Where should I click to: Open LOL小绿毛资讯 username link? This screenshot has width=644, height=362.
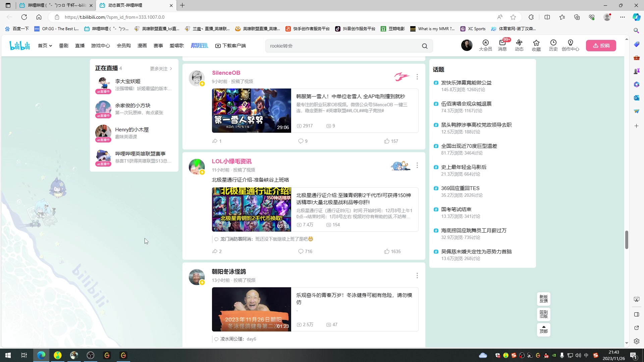pyautogui.click(x=232, y=161)
